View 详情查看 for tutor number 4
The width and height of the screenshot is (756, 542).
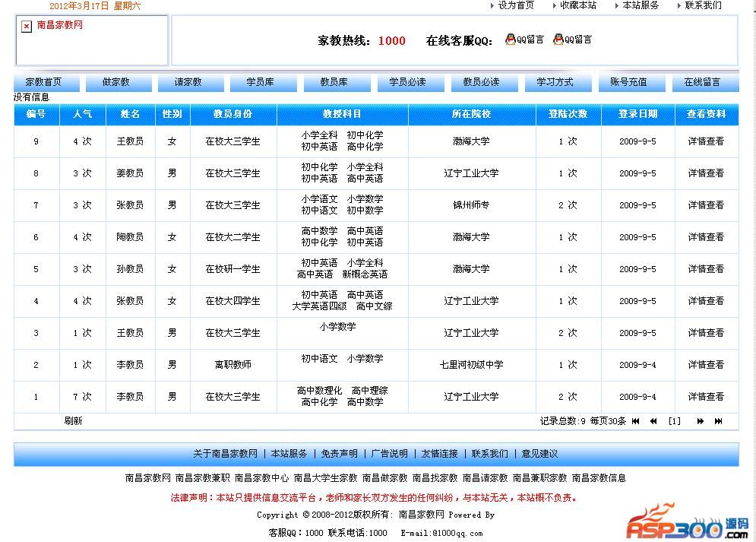pos(706,301)
